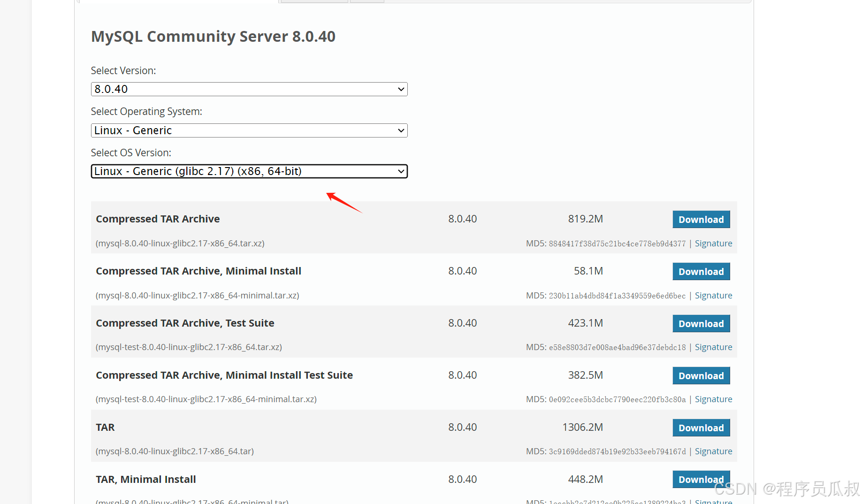Open Signature link for minimal tar.xz file
862x504 pixels.
pyautogui.click(x=713, y=296)
